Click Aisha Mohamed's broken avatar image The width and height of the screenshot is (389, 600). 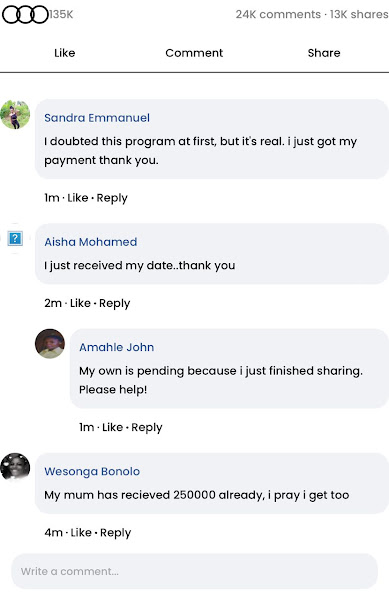pyautogui.click(x=15, y=238)
